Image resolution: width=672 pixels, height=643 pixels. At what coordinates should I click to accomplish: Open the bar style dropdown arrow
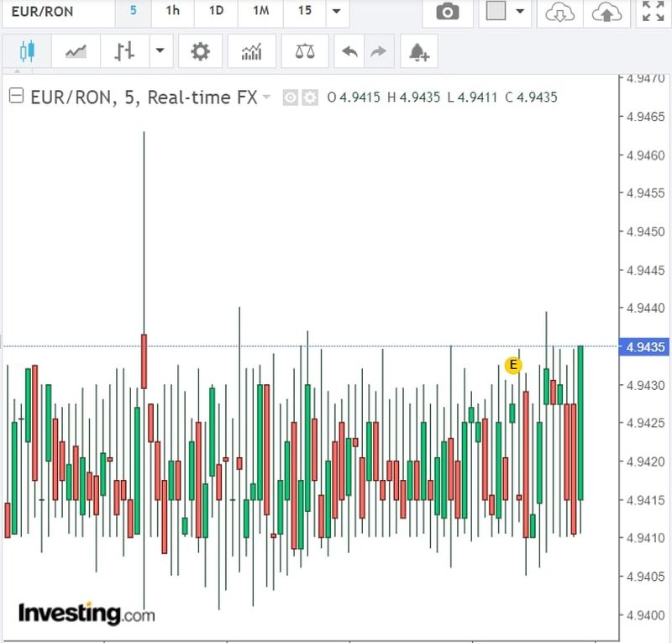click(x=160, y=52)
